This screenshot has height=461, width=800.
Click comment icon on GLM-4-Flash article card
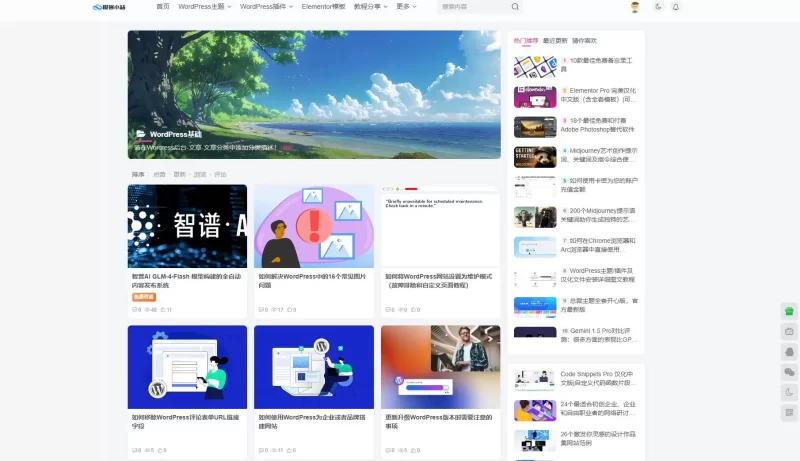134,310
